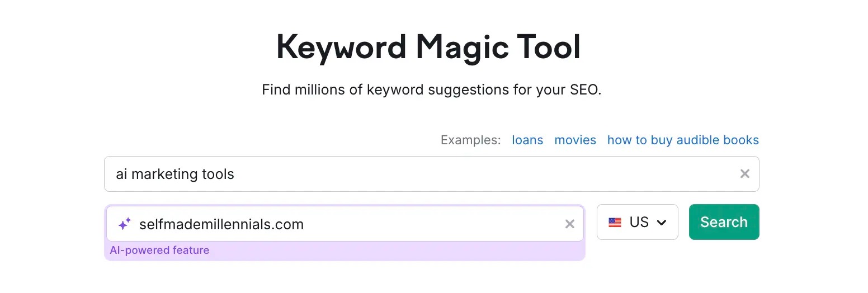868x293 pixels.
Task: Choose the "movies" example keyword
Action: [575, 140]
